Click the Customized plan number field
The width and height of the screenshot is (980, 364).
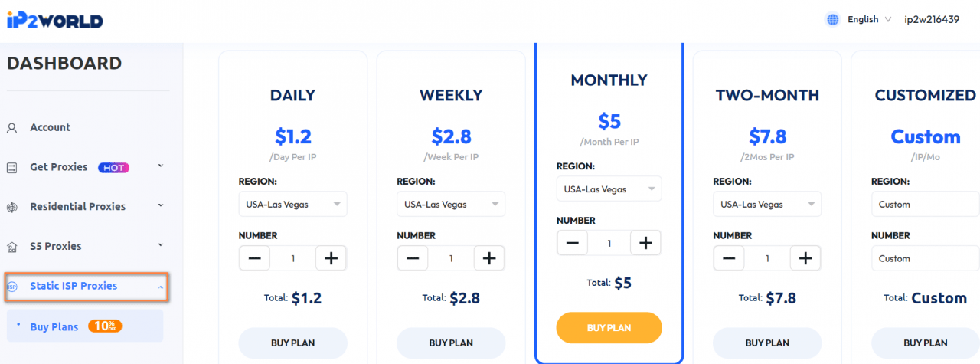[x=926, y=258]
